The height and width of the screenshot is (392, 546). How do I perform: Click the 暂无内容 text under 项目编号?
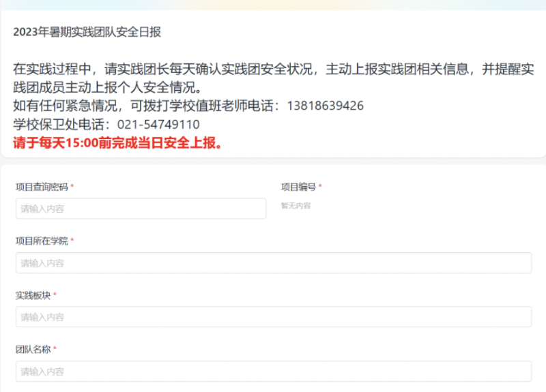click(x=296, y=206)
